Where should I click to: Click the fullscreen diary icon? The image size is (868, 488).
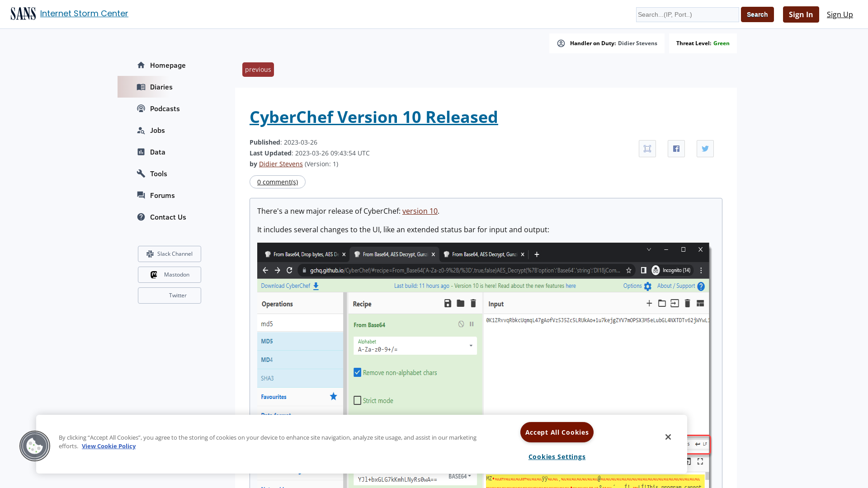tap(647, 149)
